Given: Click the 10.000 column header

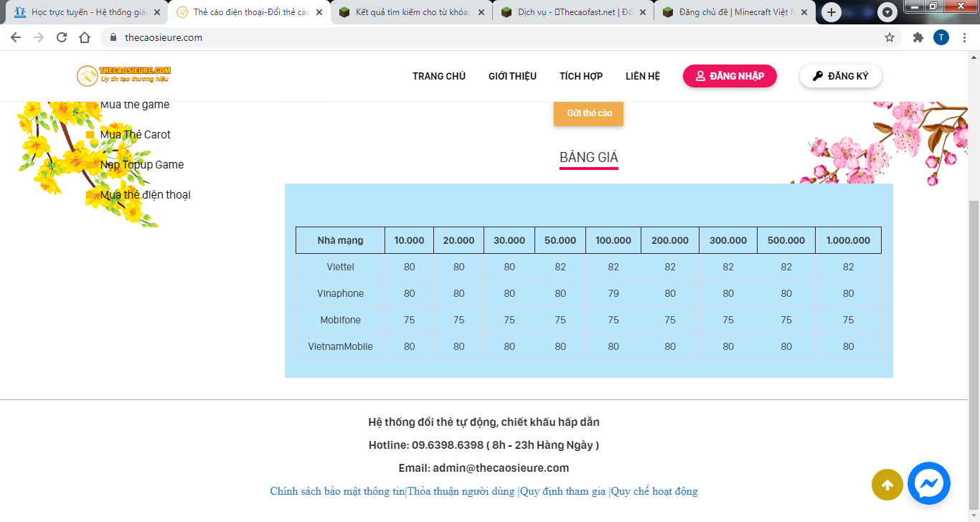Looking at the screenshot, I should click(x=409, y=240).
